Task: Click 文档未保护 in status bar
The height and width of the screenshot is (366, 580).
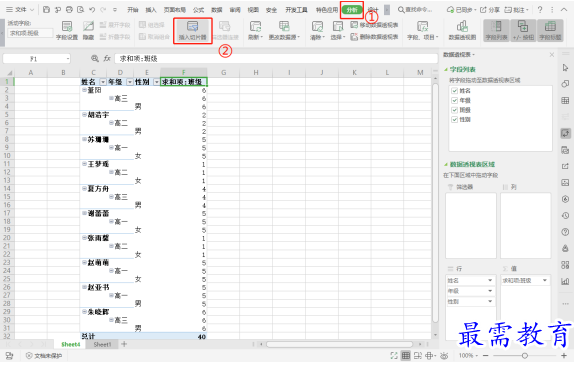Action: (x=44, y=356)
